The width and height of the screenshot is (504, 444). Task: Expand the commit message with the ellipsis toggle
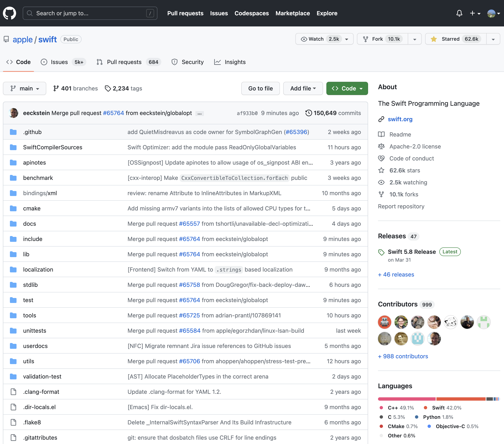coord(199,113)
